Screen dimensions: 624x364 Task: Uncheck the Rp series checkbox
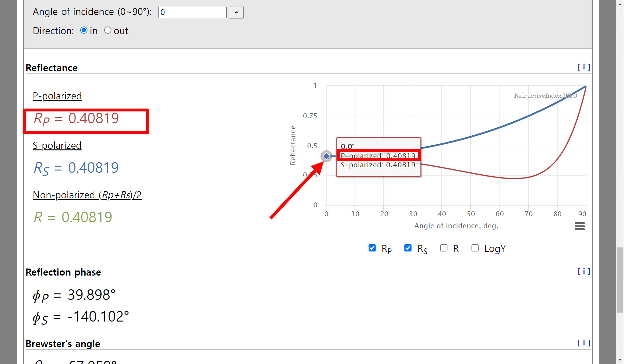(372, 248)
